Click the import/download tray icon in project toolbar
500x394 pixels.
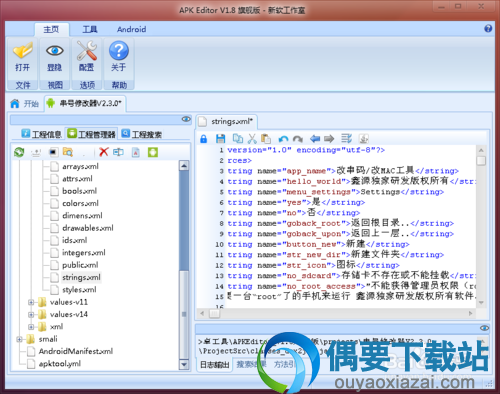tap(36, 153)
